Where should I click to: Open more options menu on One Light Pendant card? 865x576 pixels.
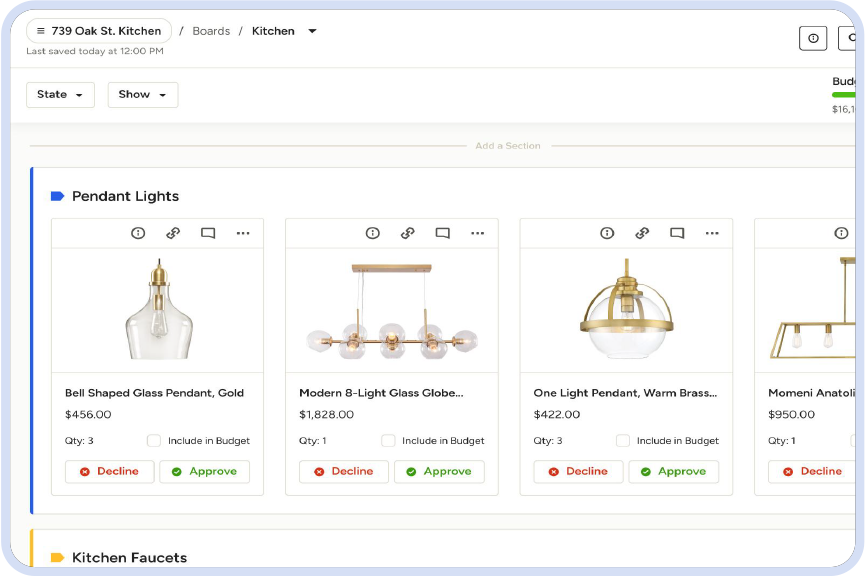(x=712, y=233)
